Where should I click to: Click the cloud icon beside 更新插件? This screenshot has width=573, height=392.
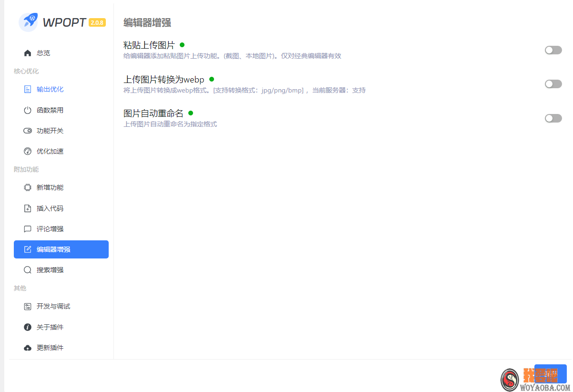click(28, 347)
